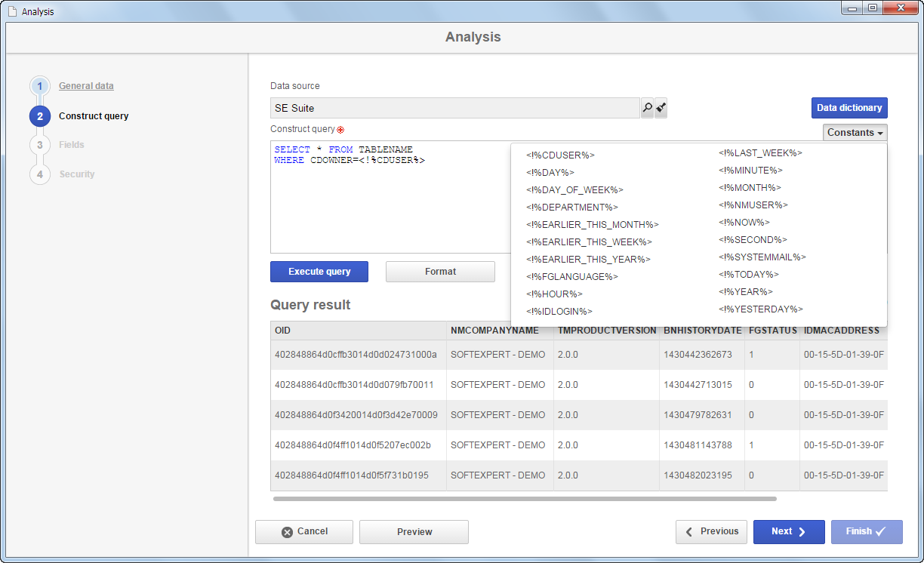The image size is (924, 563).
Task: Open the Constants dropdown
Action: coord(855,132)
